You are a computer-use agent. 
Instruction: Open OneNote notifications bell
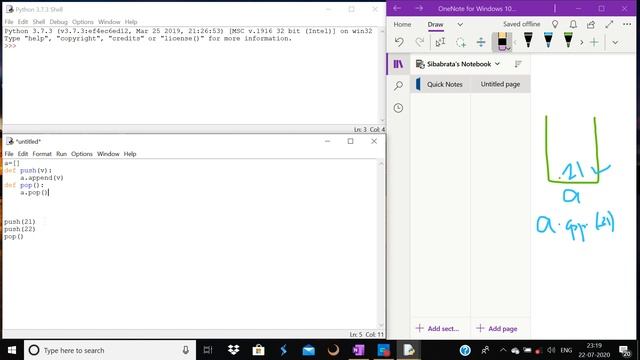(x=573, y=24)
